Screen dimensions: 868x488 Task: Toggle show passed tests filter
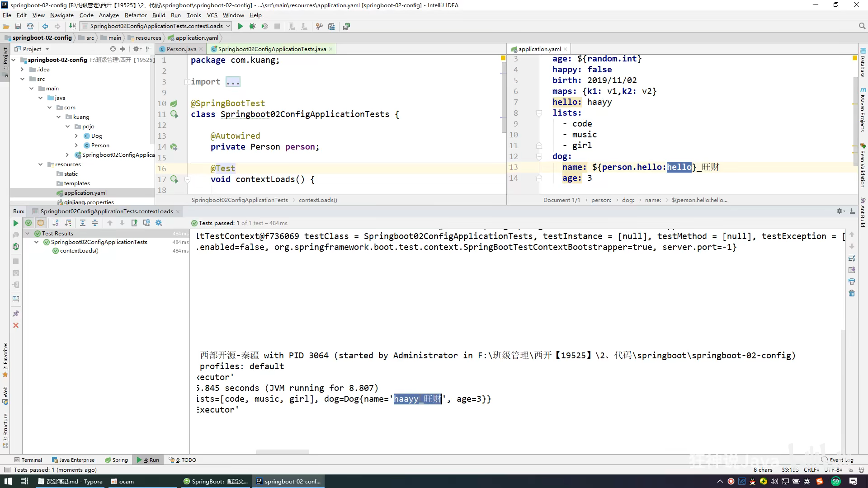click(28, 223)
